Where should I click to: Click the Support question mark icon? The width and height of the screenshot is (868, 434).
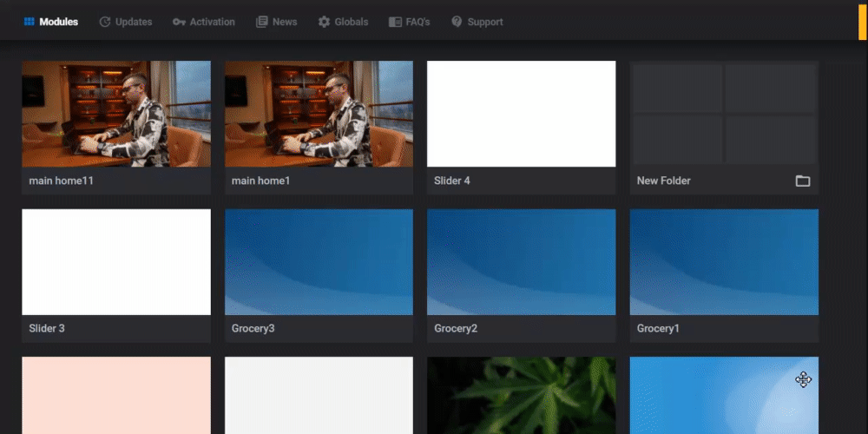(x=457, y=23)
